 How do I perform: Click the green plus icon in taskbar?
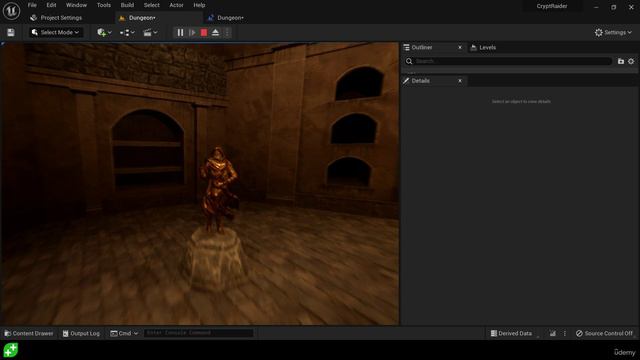(11, 350)
